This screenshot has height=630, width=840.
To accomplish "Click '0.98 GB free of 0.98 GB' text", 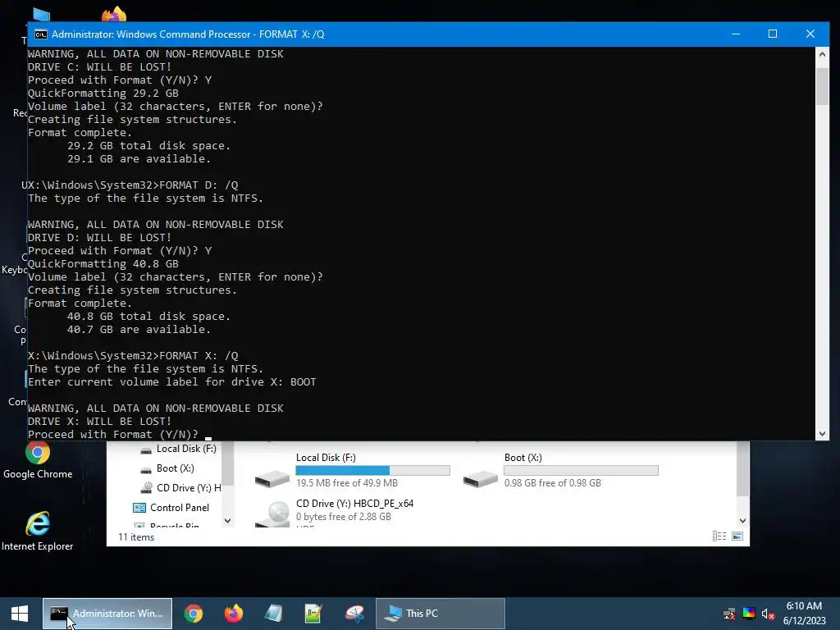I will 552,483.
